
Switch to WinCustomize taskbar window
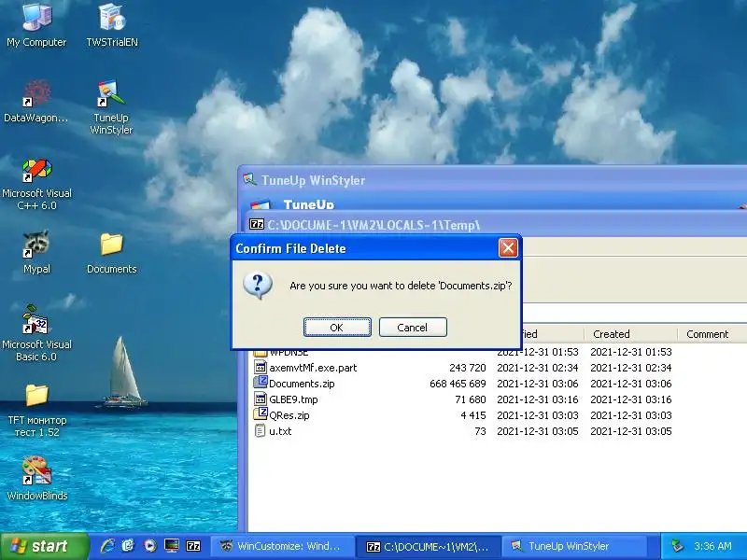(284, 546)
